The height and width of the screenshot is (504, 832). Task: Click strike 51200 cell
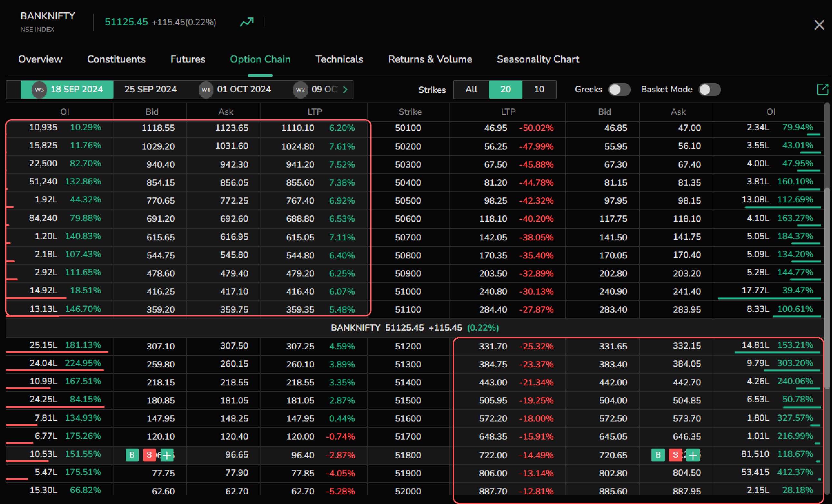tap(408, 346)
